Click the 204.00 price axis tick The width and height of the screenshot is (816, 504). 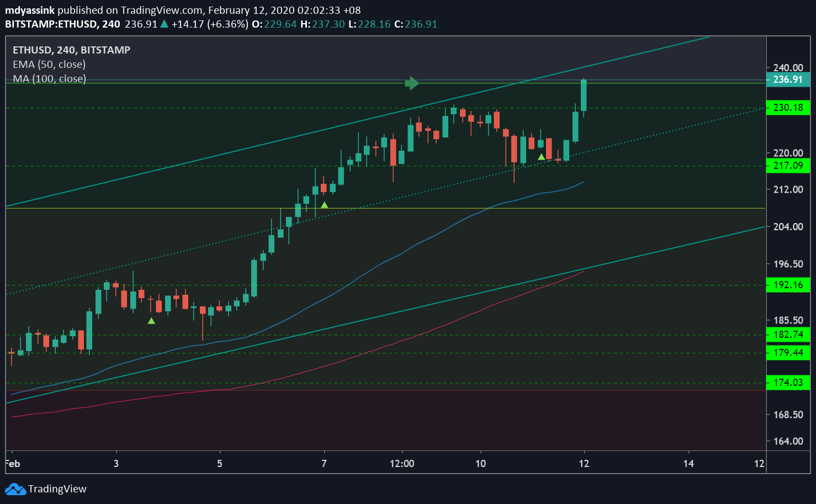[788, 226]
